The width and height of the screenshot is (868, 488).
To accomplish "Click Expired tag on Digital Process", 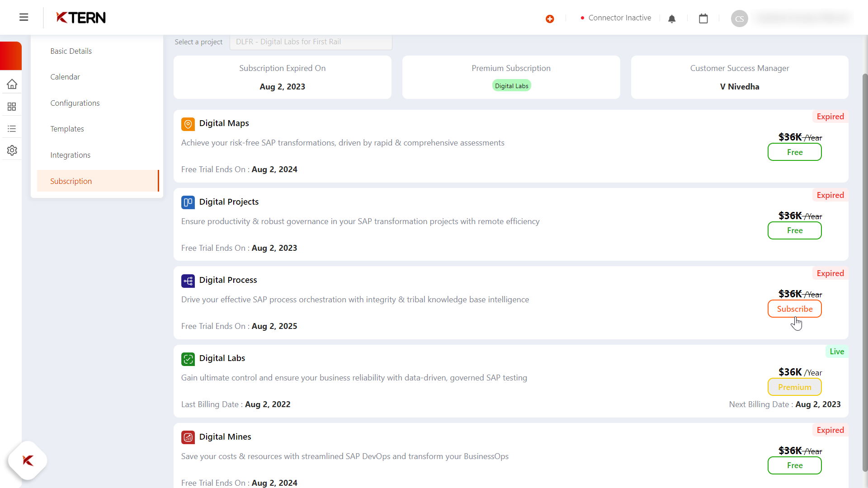I will [830, 273].
